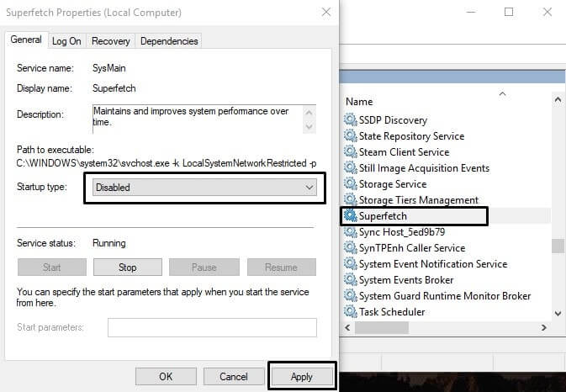Click the Sync Host_5ed9b79 gear icon
This screenshot has height=392, width=566.
[x=350, y=231]
